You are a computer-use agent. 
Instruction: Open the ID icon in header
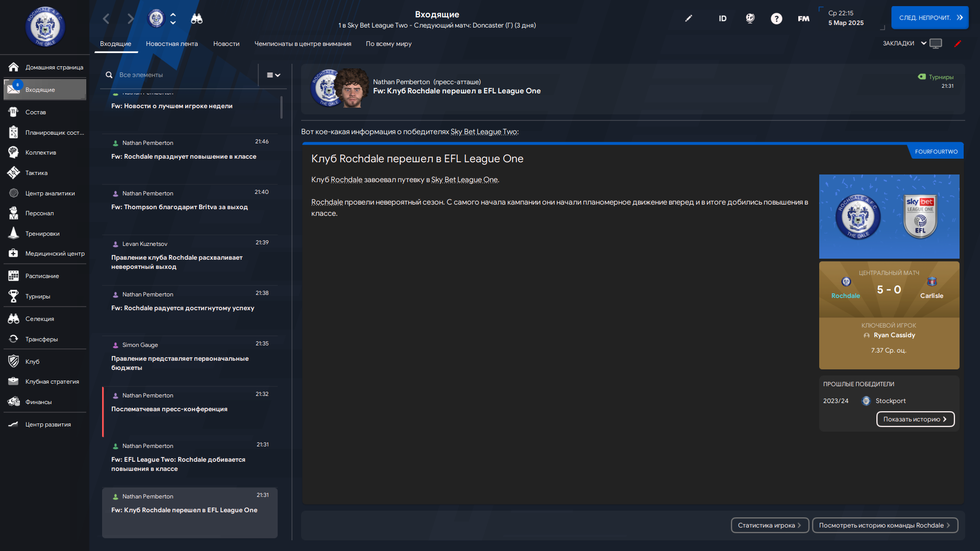click(722, 19)
